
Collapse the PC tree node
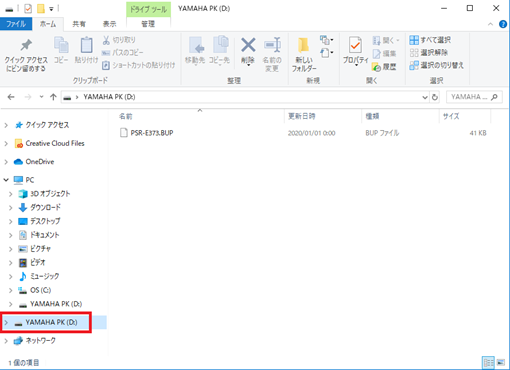pos(6,180)
